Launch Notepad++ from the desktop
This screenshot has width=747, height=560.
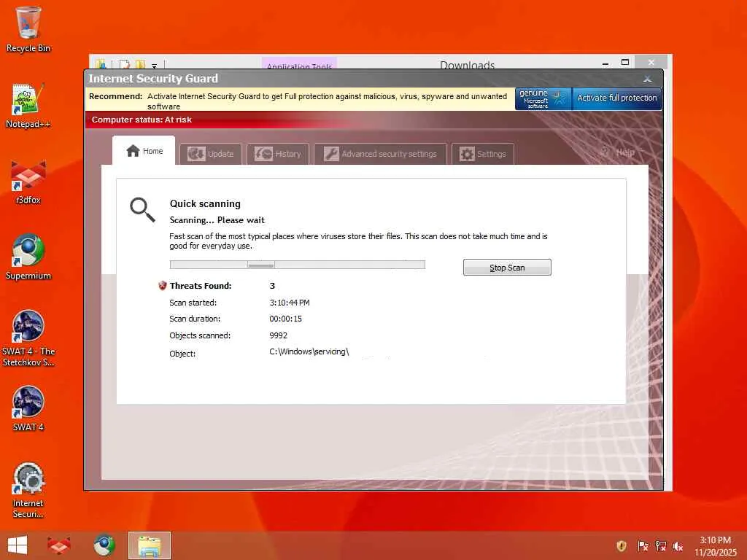[x=28, y=106]
